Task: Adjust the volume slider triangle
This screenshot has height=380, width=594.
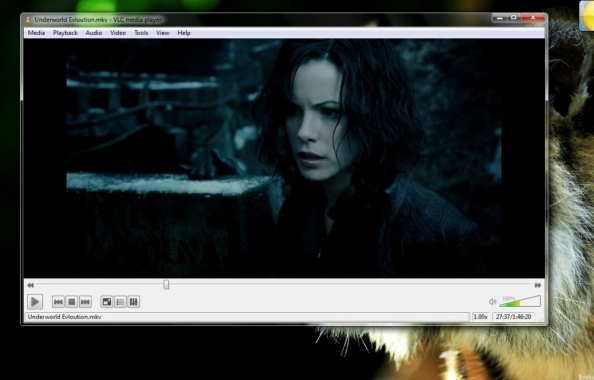Action: click(520, 301)
